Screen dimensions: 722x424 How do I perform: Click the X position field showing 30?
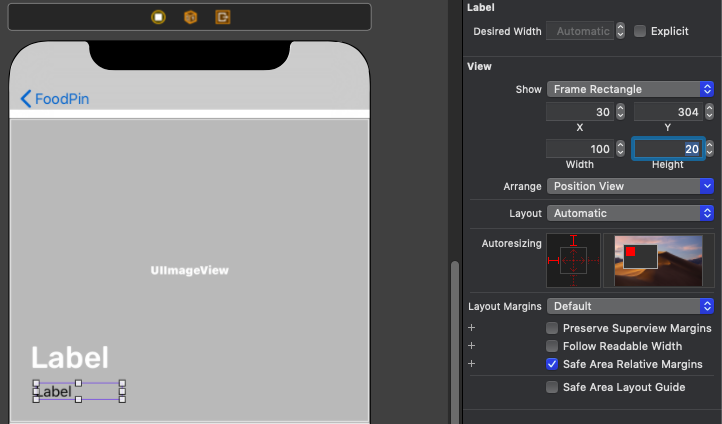tap(579, 112)
